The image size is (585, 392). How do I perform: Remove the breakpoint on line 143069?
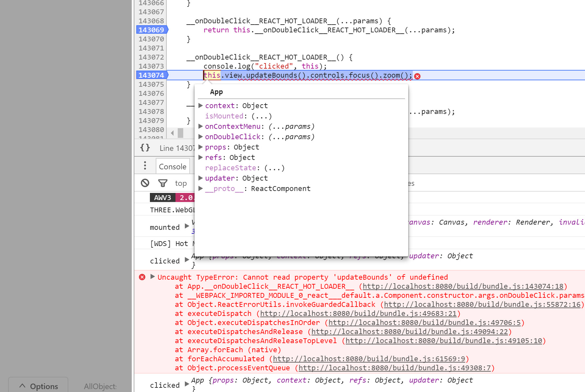click(152, 30)
